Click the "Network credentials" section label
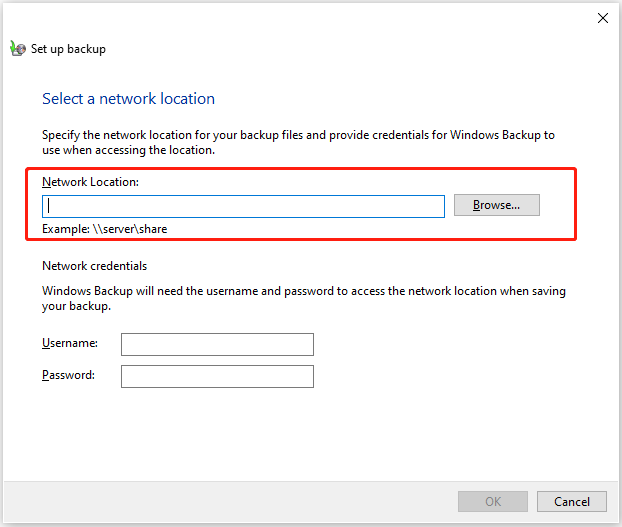This screenshot has height=527, width=622. click(94, 266)
